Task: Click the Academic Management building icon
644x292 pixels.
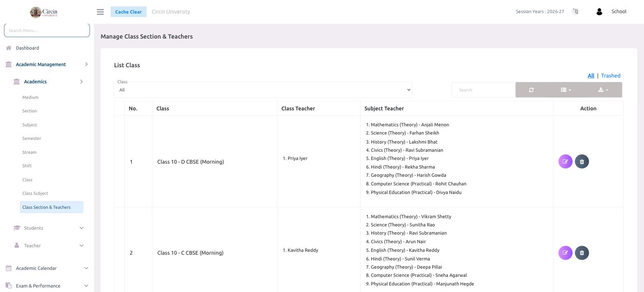Action: click(9, 64)
